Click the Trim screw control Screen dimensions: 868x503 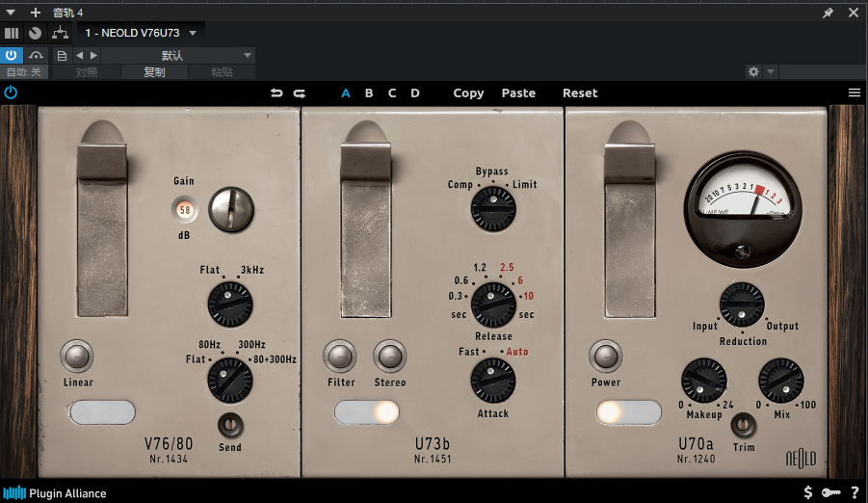743,426
